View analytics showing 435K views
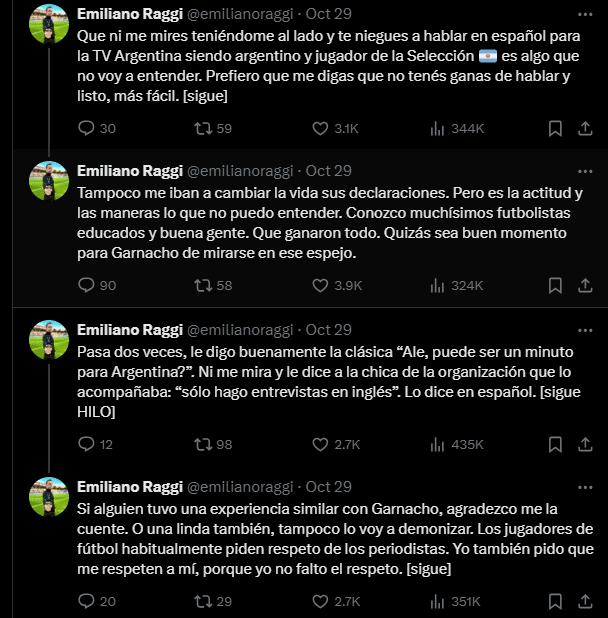Image resolution: width=608 pixels, height=618 pixels. (437, 443)
